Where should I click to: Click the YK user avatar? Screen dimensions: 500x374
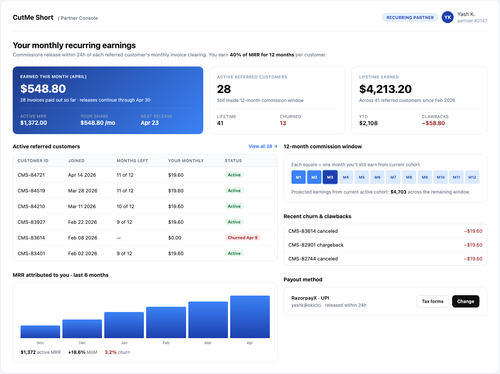(x=447, y=17)
